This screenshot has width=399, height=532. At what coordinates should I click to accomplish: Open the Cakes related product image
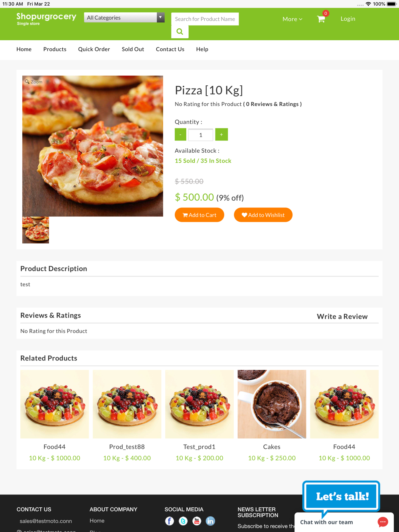(272, 404)
